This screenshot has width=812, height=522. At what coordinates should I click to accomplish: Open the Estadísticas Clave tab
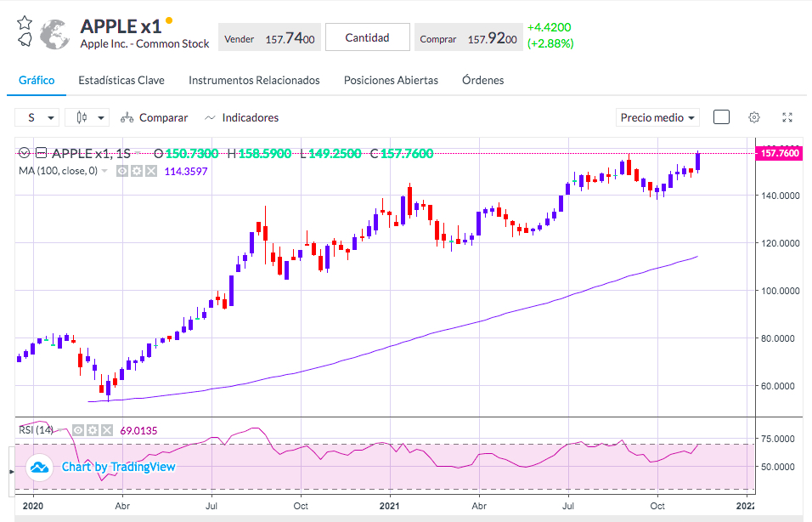(121, 81)
